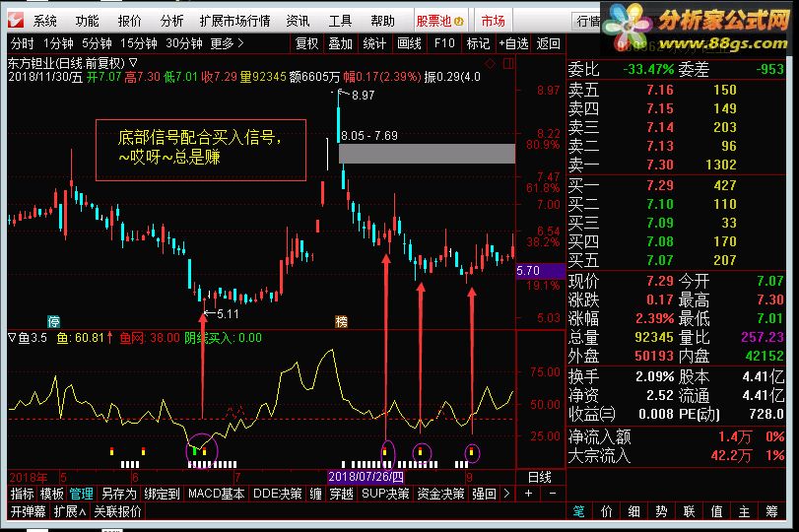The width and height of the screenshot is (799, 532).
Task: Add stock with +自选 button
Action: click(x=513, y=43)
